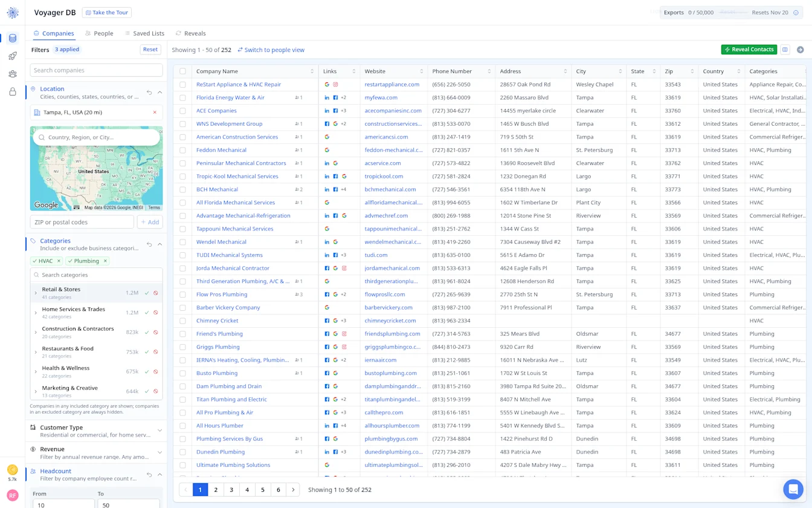Open the columns settings icon beside Reveal Contacts
812x508 pixels.
pos(785,50)
